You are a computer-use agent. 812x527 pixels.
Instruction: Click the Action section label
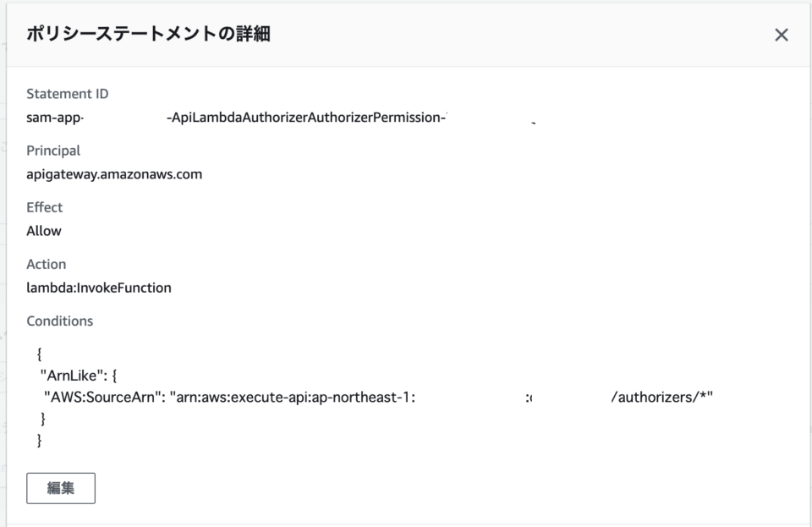coord(48,263)
